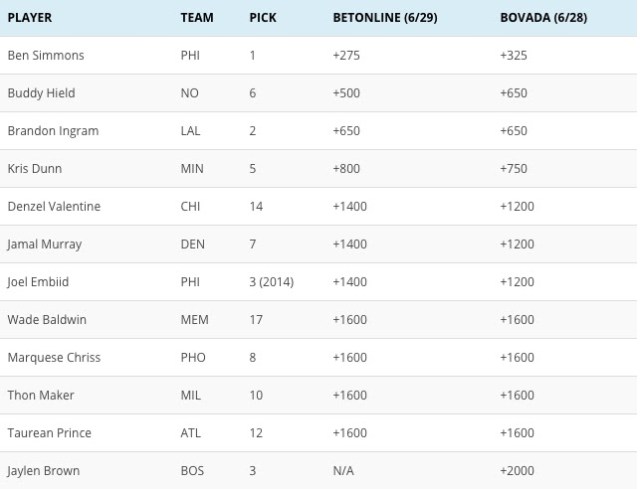Select the BETONLINE (6/29) column header
640x489 pixels.
tap(385, 18)
